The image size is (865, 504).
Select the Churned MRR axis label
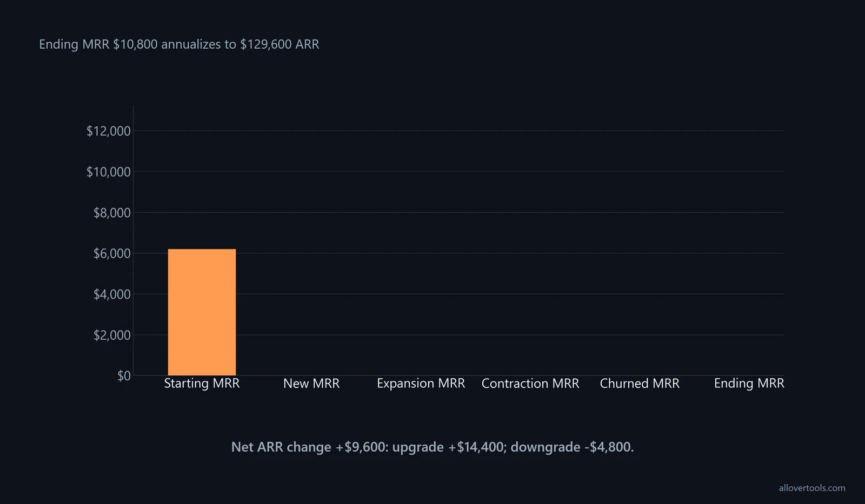click(x=640, y=384)
